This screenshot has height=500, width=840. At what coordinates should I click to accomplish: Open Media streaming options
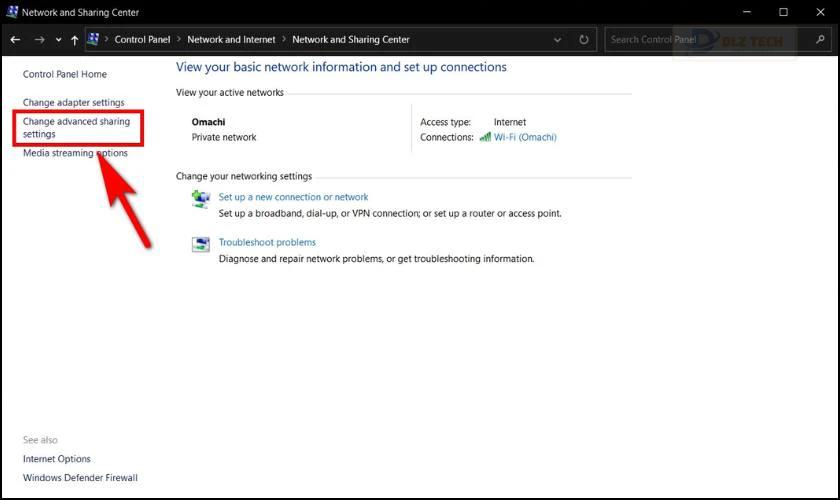[75, 153]
